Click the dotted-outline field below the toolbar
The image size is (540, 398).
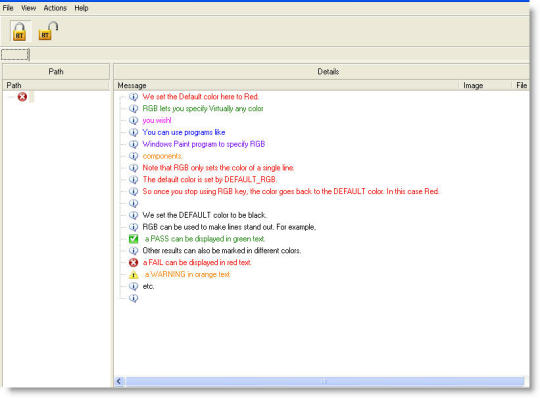click(x=15, y=54)
